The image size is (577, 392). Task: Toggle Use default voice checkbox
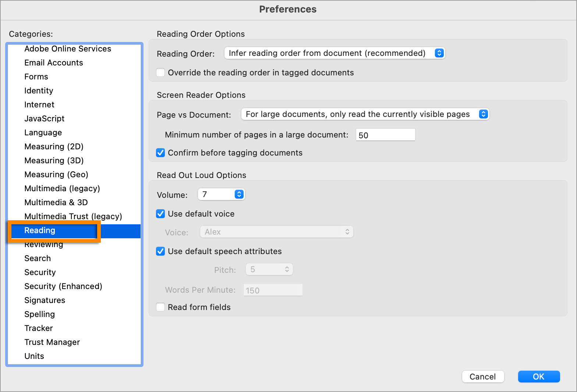(160, 214)
